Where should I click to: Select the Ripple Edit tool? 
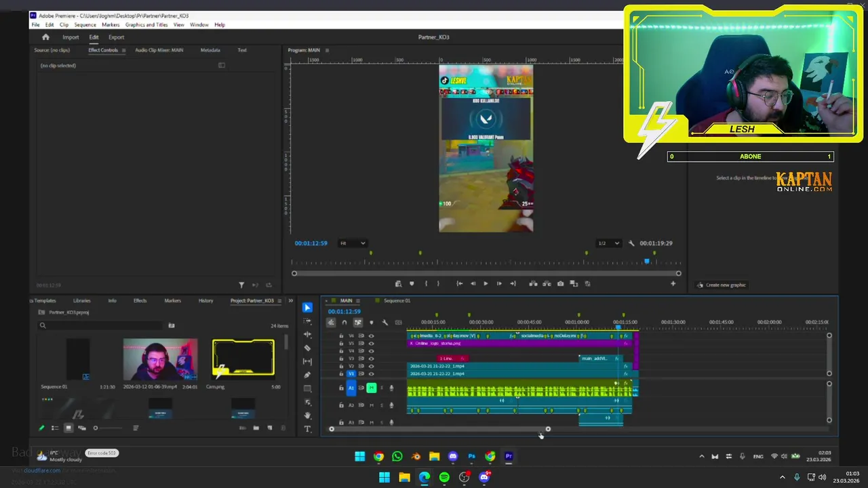[x=307, y=334]
